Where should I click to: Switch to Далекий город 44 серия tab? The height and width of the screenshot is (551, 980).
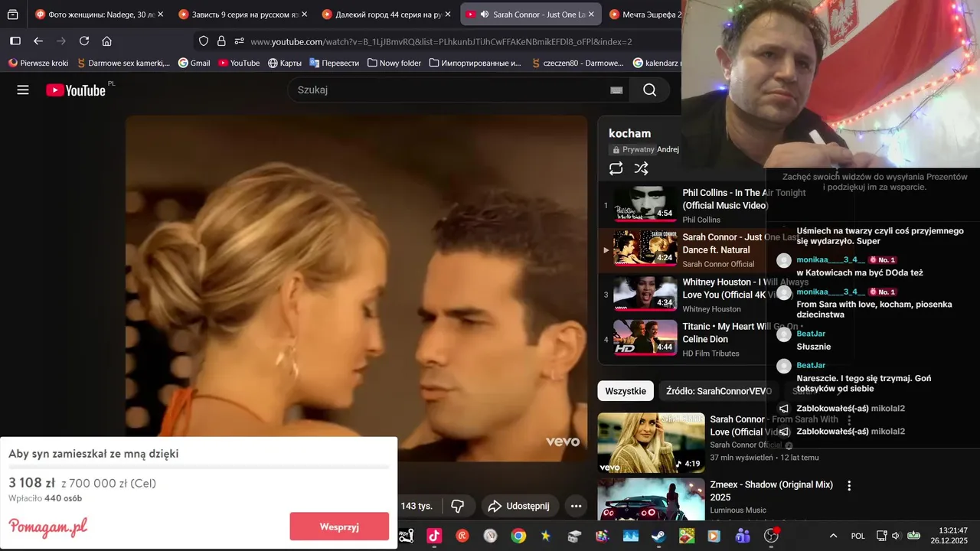coord(387,15)
